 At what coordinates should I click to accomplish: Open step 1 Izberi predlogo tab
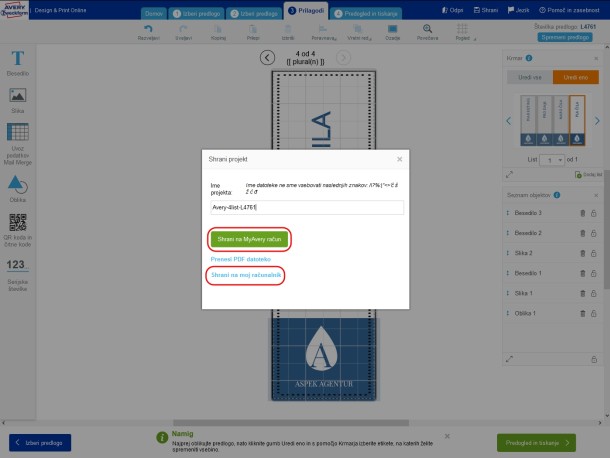pos(196,14)
